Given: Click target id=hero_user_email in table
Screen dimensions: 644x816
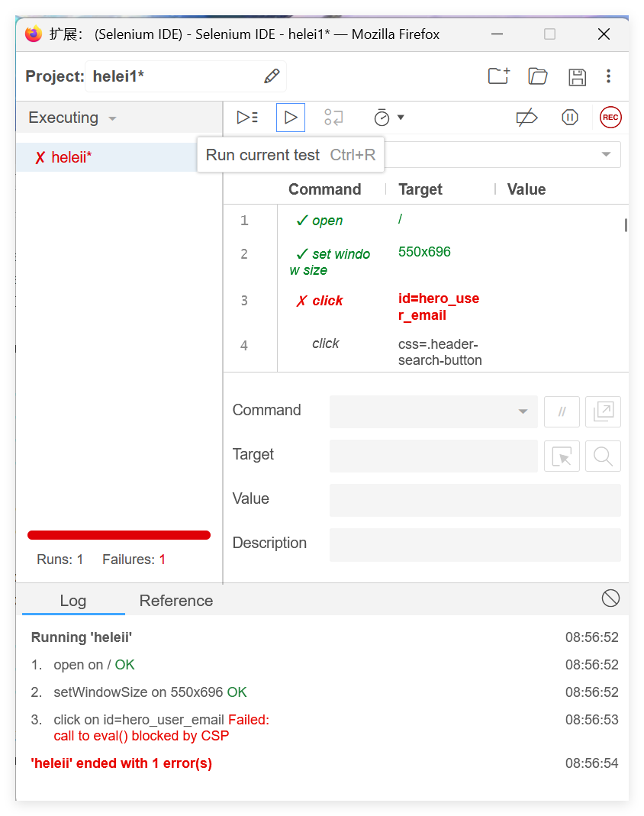Looking at the screenshot, I should tap(439, 307).
